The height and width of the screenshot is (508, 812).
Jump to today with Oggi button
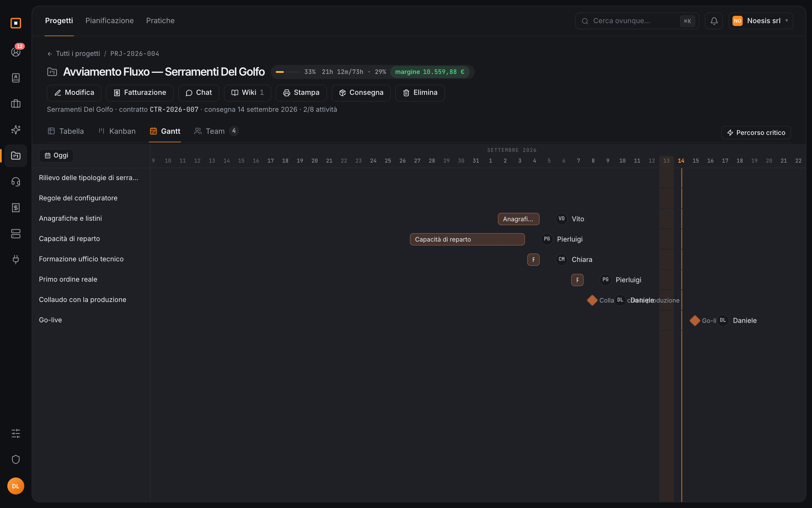[x=56, y=155]
